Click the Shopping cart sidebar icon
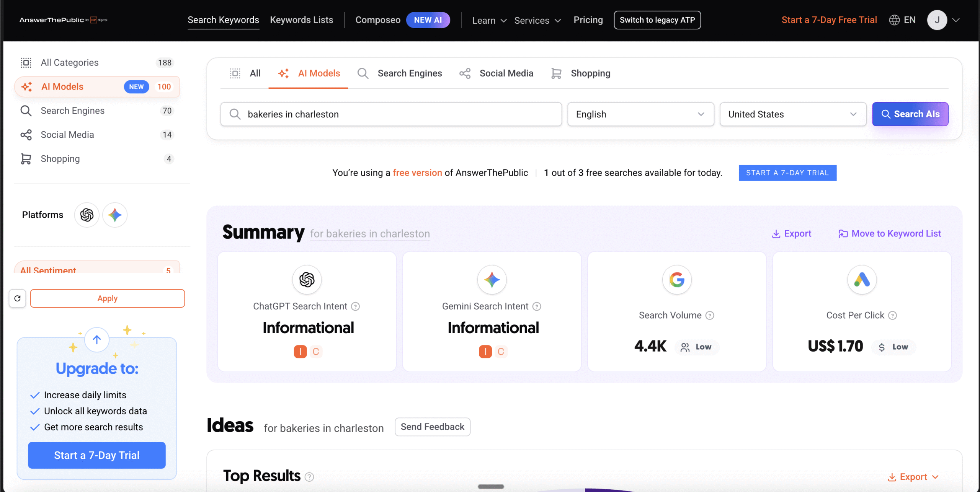980x492 pixels. tap(26, 159)
